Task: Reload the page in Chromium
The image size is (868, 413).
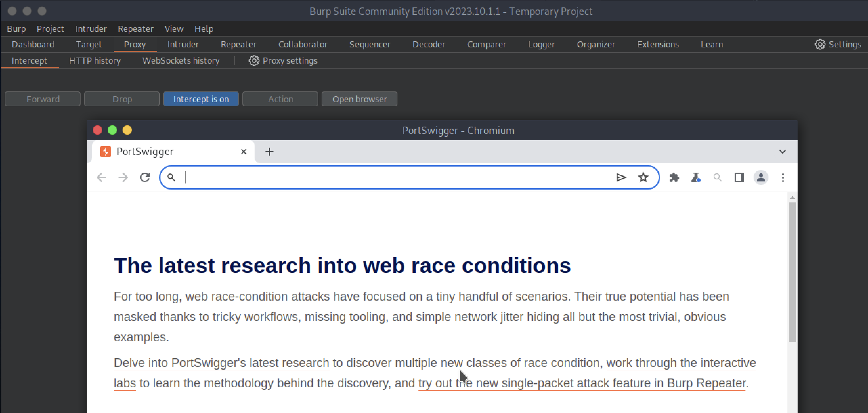Action: point(145,177)
